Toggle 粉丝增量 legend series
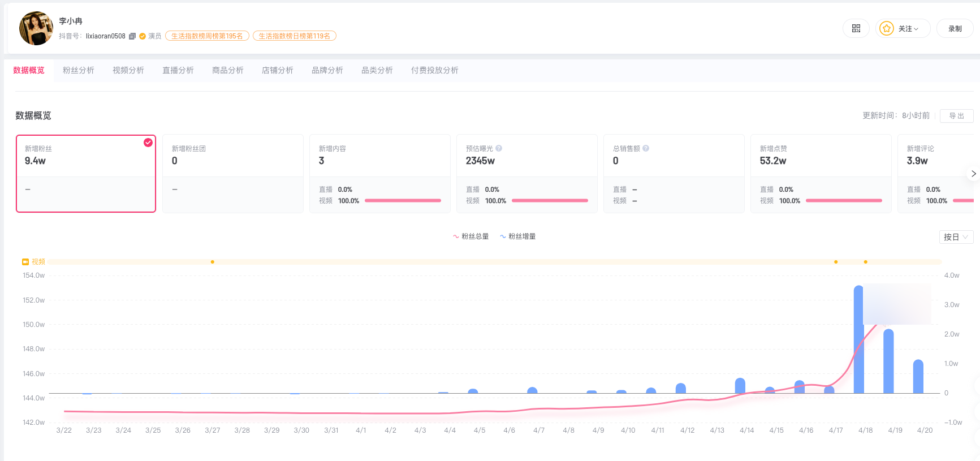This screenshot has height=461, width=980. click(x=517, y=236)
